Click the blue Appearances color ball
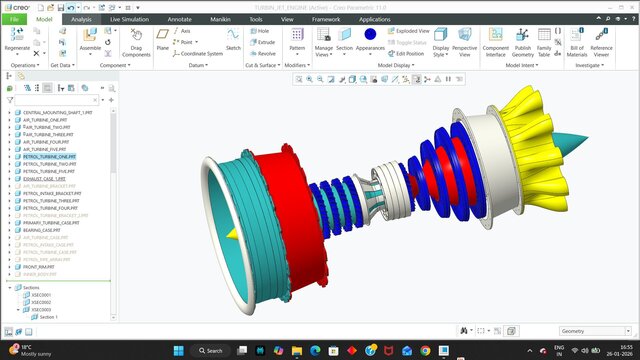The image size is (640, 360). click(x=370, y=34)
